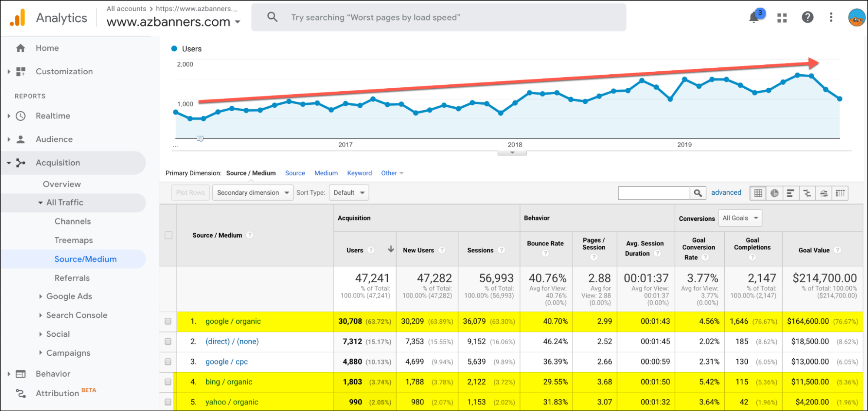The height and width of the screenshot is (411, 868).
Task: Switch to the Pivot view icon
Action: [840, 193]
